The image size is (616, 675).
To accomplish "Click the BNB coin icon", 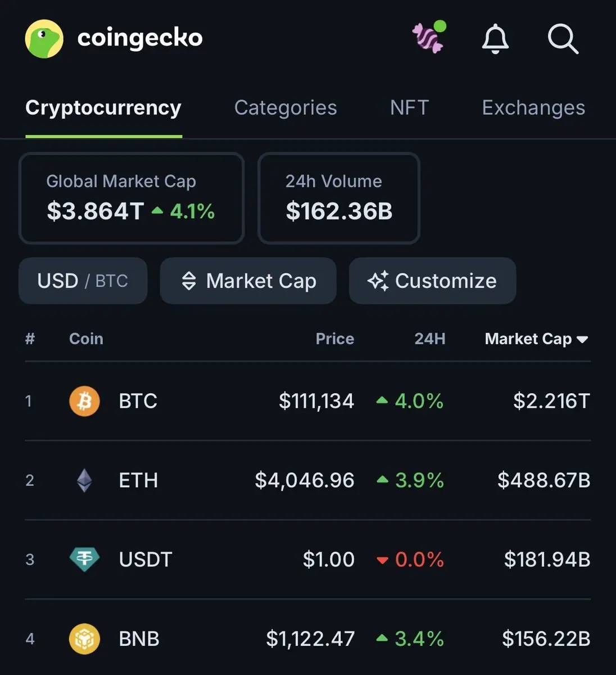I will 84,639.
